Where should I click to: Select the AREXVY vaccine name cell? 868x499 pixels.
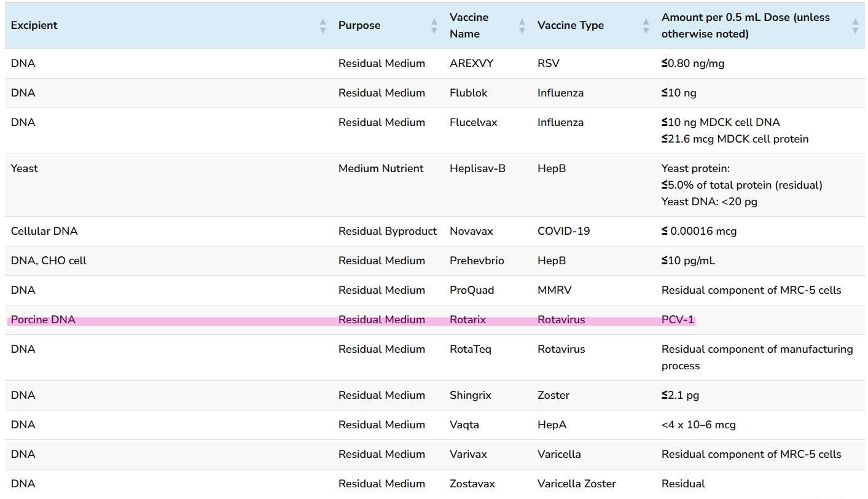[472, 63]
